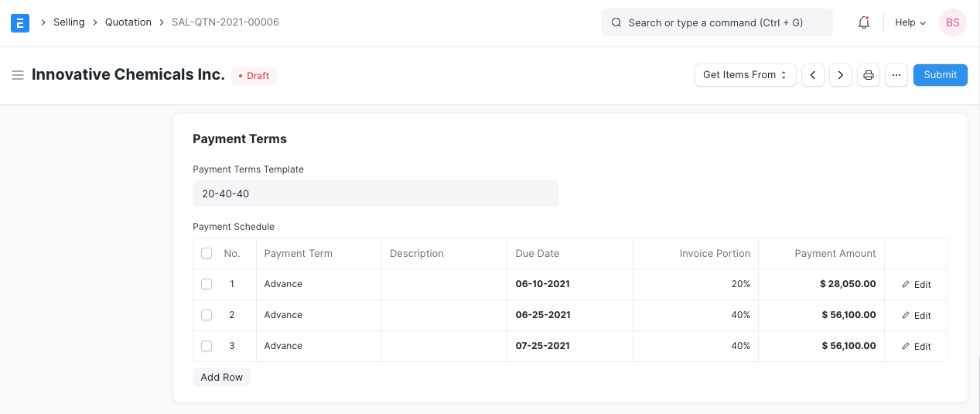Expand the Get Items From dropdown
This screenshot has width=980, height=414.
coord(745,75)
